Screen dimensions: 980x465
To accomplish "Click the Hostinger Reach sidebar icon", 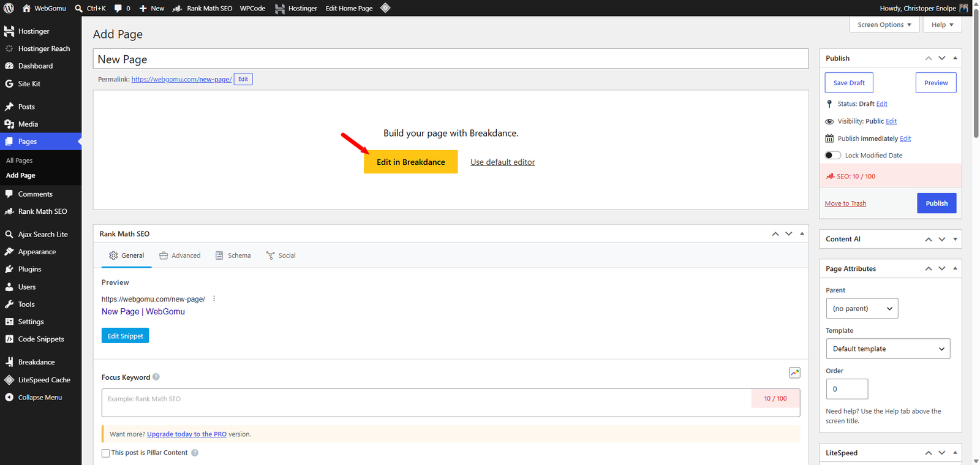I will (x=9, y=48).
